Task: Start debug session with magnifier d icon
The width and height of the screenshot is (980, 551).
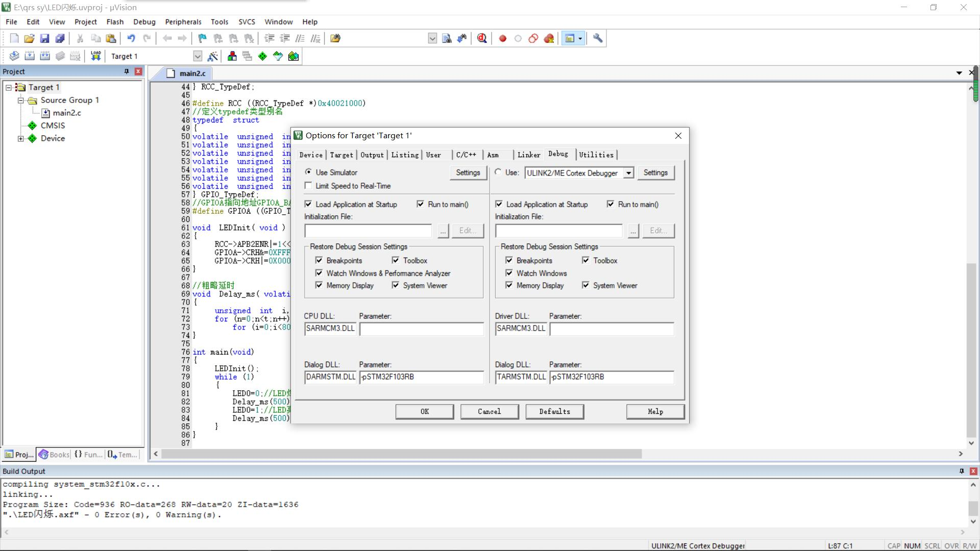Action: tap(482, 38)
